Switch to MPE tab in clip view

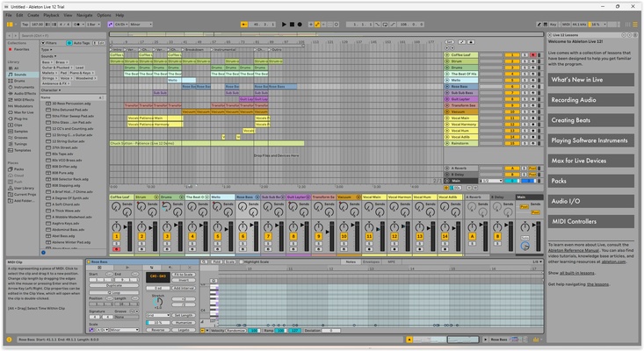[392, 261]
